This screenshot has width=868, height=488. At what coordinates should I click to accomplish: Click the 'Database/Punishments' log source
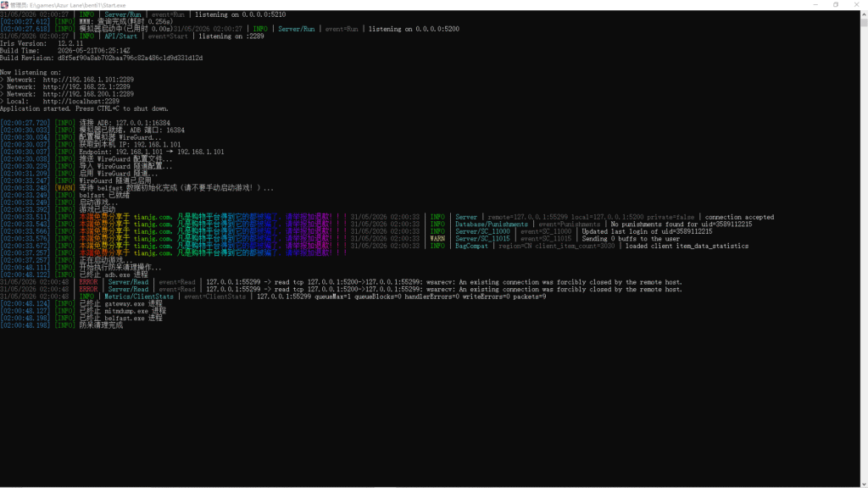tap(492, 224)
